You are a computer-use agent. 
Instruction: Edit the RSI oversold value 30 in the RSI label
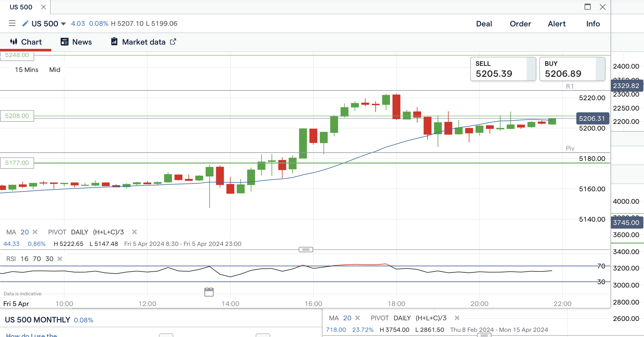point(49,259)
